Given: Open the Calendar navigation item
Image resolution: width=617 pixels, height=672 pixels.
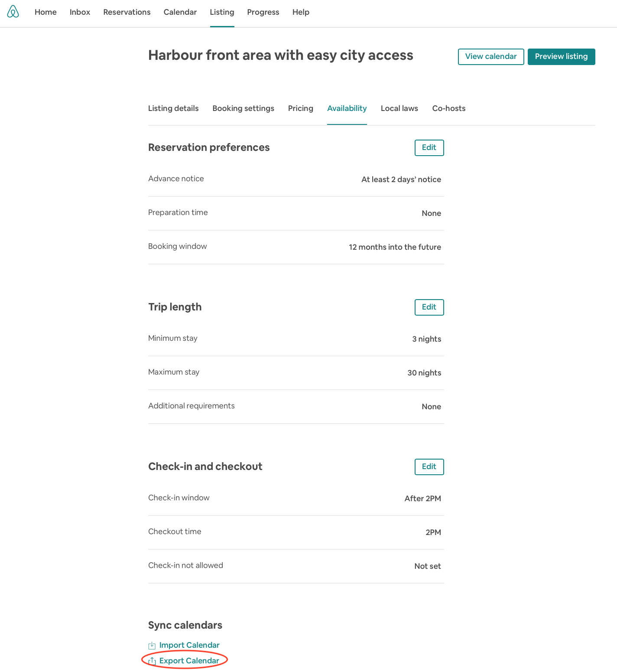Looking at the screenshot, I should tap(180, 12).
